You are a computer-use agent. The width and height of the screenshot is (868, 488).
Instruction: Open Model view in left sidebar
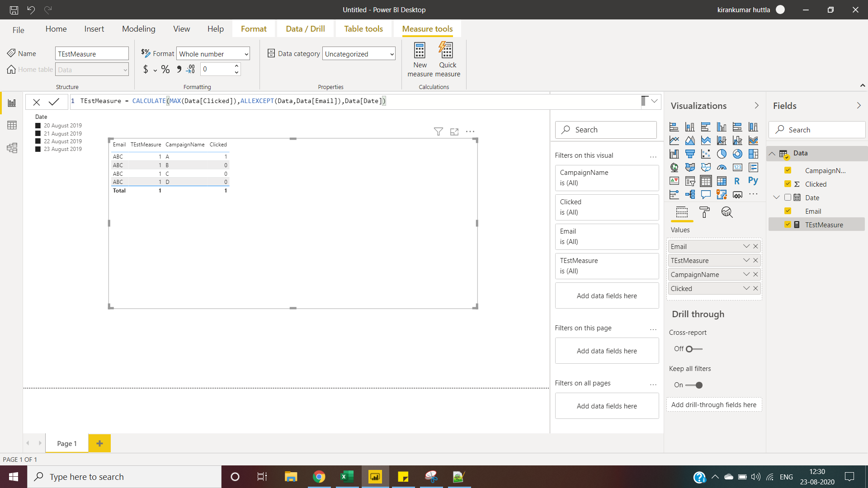click(x=12, y=148)
